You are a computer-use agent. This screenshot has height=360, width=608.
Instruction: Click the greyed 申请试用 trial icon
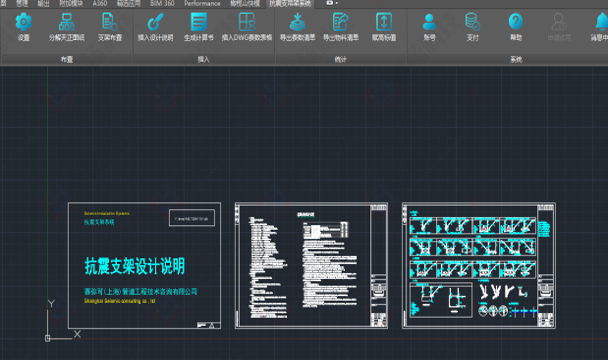pos(559,22)
